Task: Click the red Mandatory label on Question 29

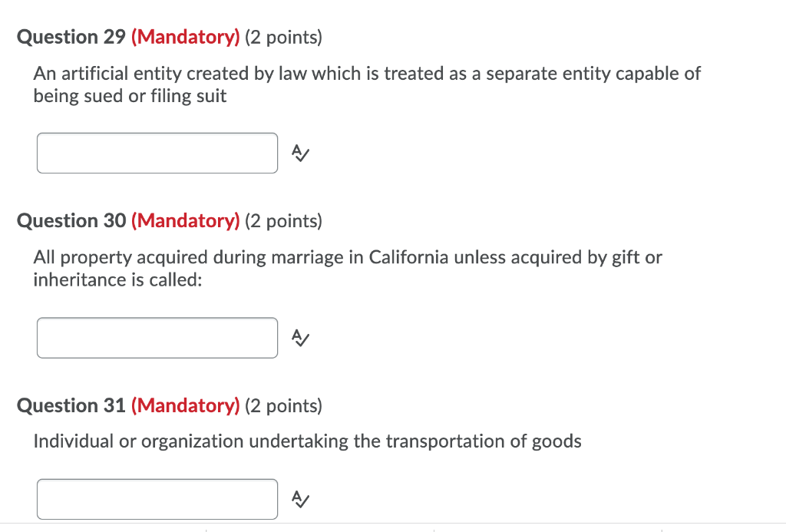Action: (185, 36)
